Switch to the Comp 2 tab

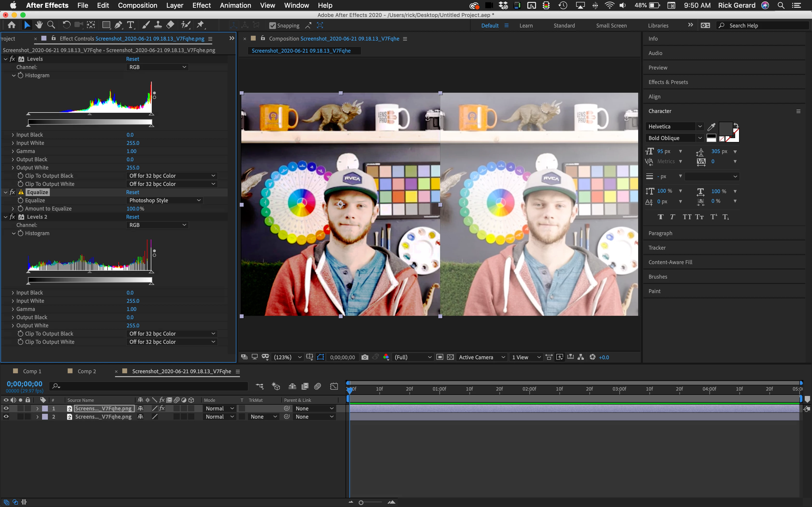[87, 371]
